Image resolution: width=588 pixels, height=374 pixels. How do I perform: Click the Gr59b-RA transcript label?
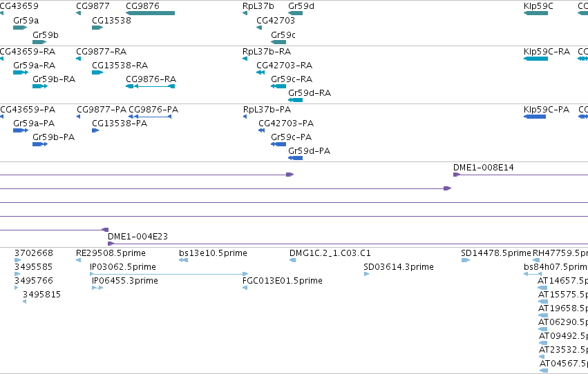54,79
